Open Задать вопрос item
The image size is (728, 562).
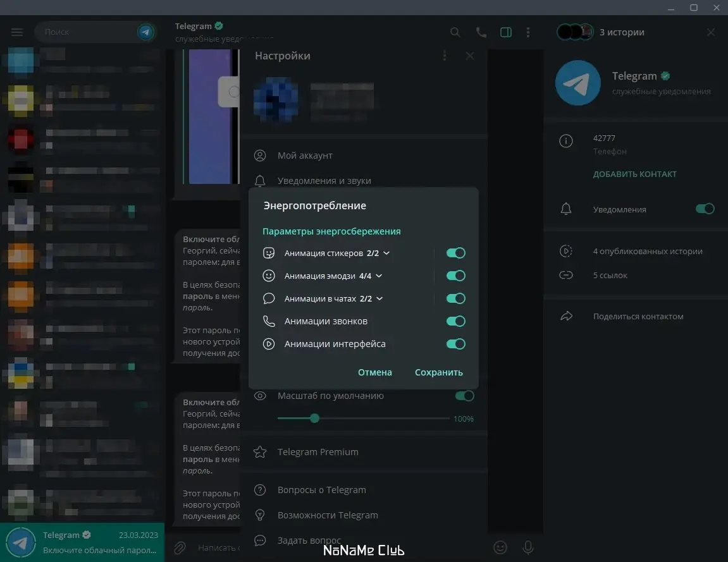click(x=364, y=540)
